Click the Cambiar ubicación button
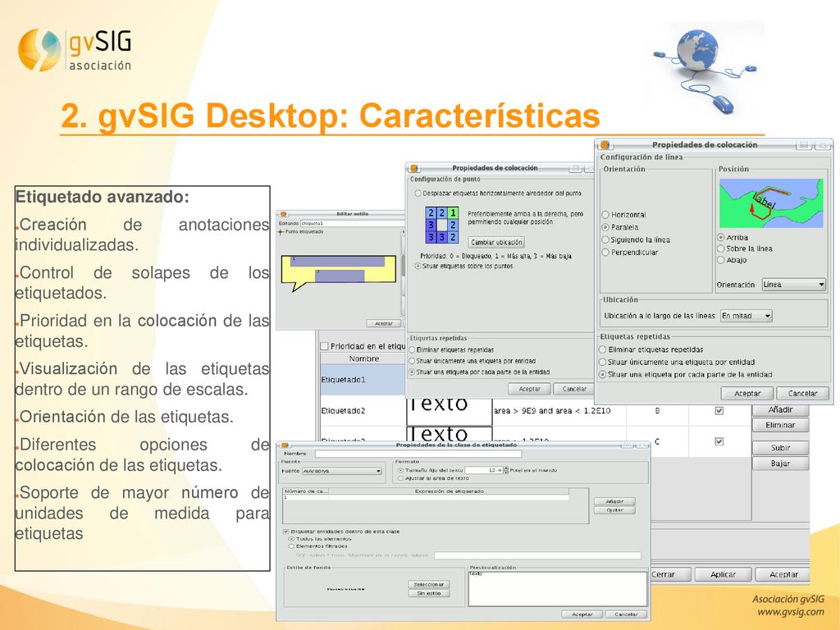Image resolution: width=840 pixels, height=630 pixels. [x=496, y=242]
